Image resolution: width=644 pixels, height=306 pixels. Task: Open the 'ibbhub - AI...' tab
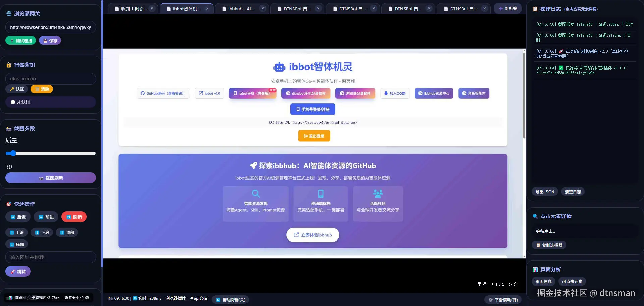click(x=241, y=9)
